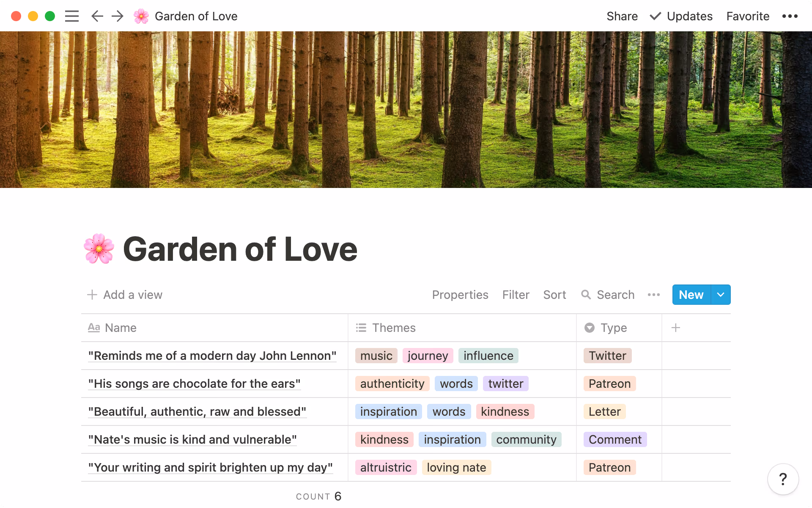Image resolution: width=812 pixels, height=508 pixels.
Task: Open the Sort menu
Action: tap(554, 295)
